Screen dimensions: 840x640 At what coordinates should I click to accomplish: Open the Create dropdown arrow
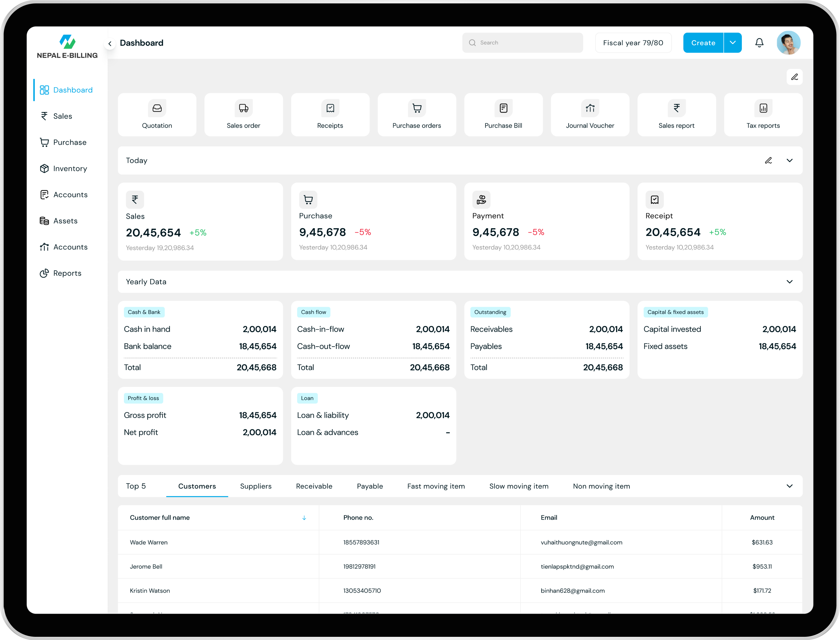pos(732,43)
